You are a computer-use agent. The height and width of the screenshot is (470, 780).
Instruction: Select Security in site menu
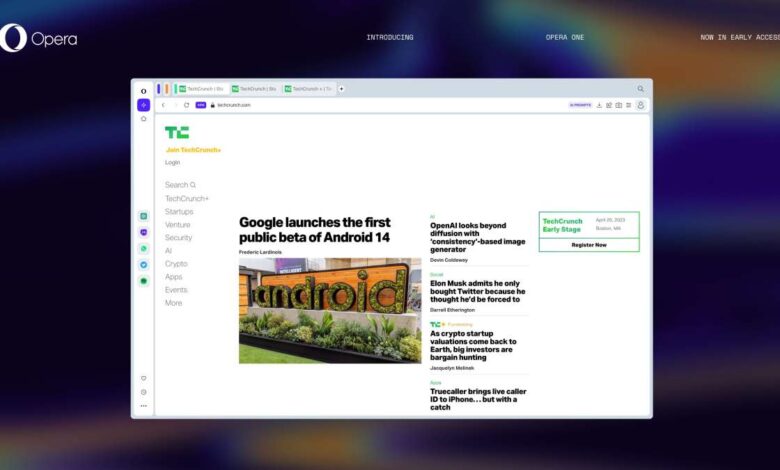[179, 238]
